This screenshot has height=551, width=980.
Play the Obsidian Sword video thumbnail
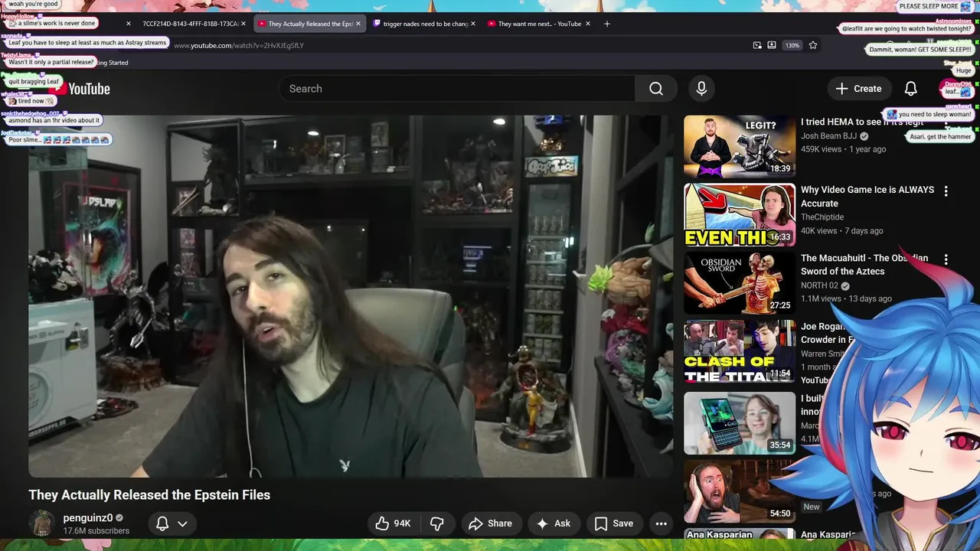pyautogui.click(x=740, y=283)
